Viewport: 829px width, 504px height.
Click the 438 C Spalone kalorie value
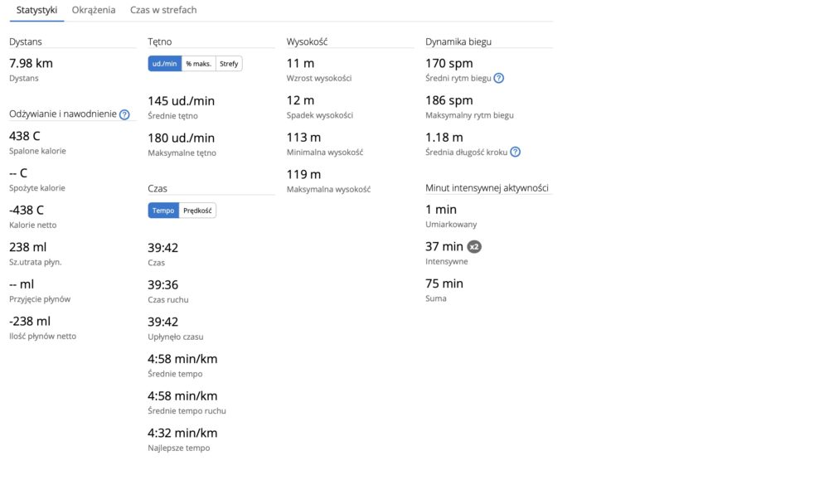coord(24,137)
